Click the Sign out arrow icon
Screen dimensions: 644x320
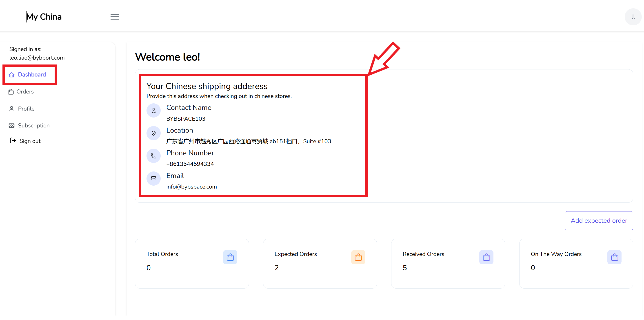point(13,140)
